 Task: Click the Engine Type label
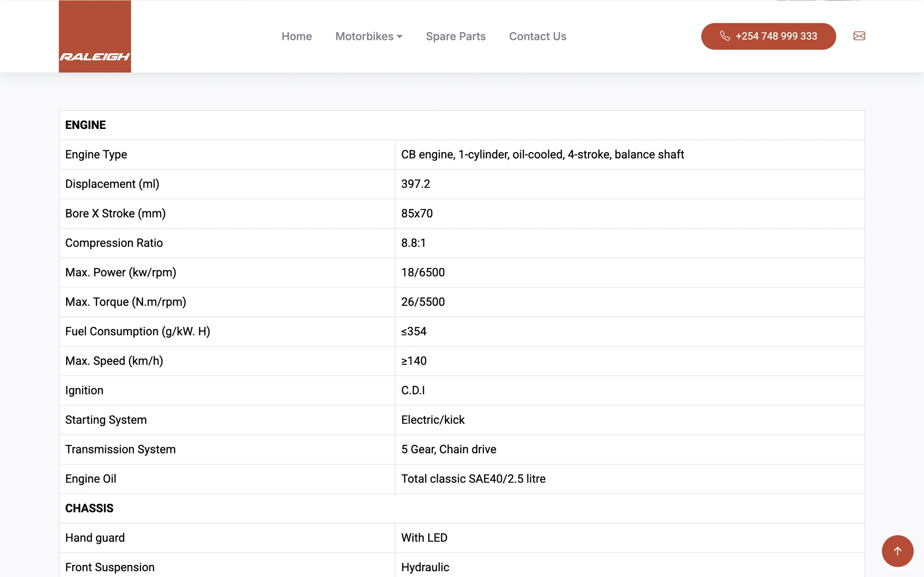click(x=96, y=154)
